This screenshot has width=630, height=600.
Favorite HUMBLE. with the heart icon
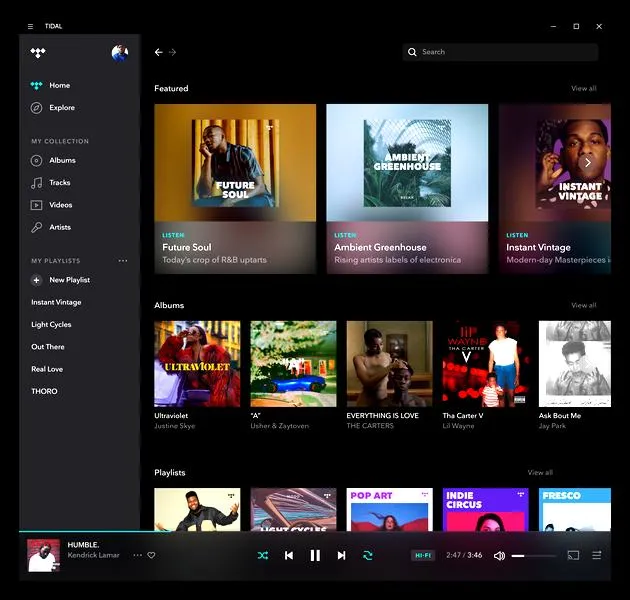tap(151, 555)
